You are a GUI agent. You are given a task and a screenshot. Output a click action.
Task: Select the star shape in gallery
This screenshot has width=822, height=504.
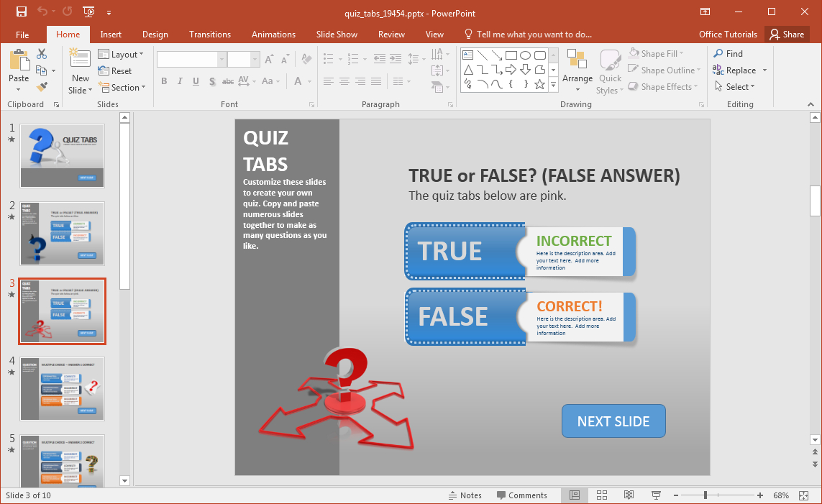pyautogui.click(x=539, y=84)
